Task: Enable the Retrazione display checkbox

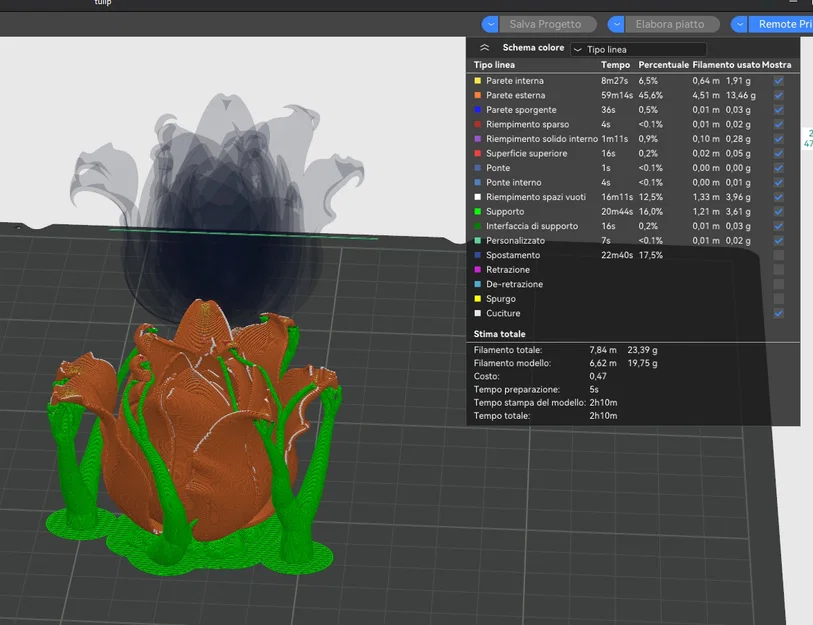Action: click(778, 270)
